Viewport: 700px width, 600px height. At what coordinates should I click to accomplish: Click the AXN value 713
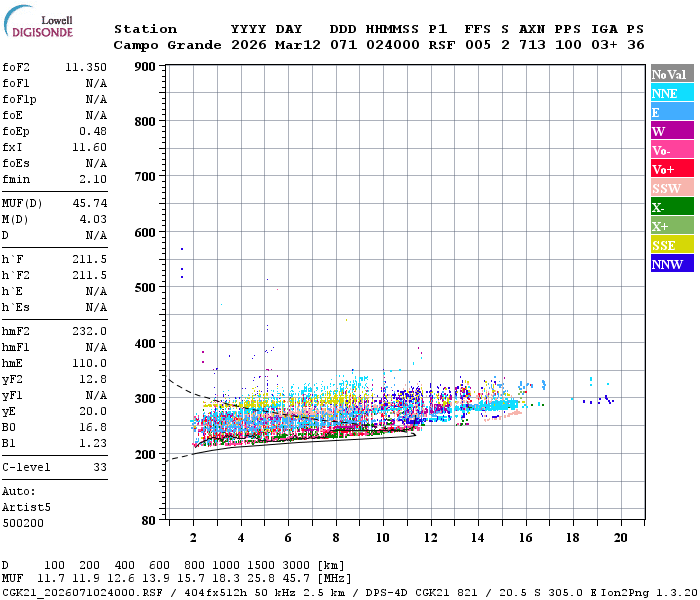(x=532, y=45)
